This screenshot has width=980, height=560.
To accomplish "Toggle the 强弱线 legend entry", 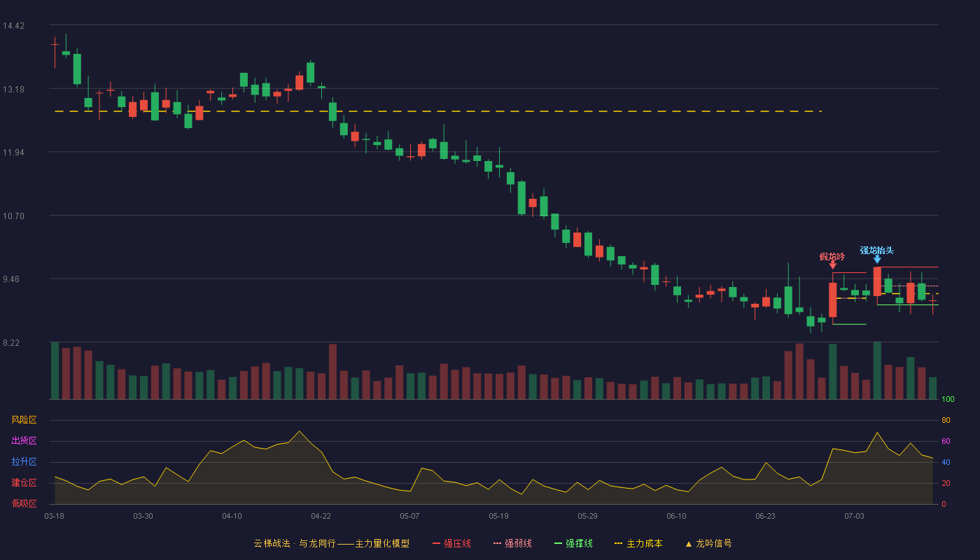I will [512, 543].
